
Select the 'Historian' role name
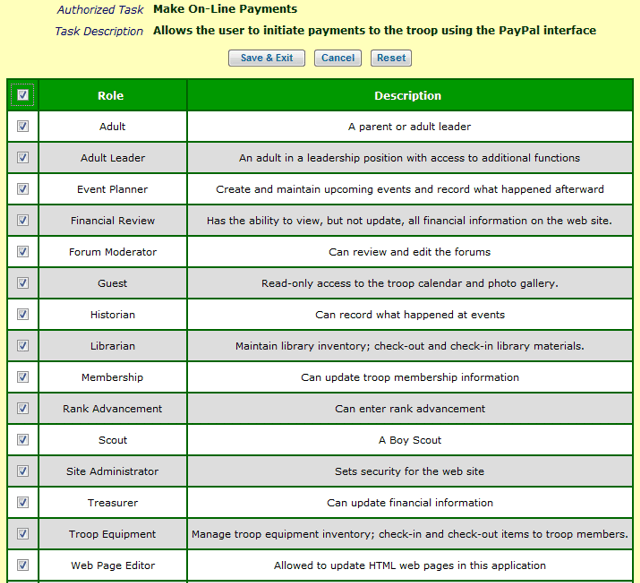click(113, 315)
